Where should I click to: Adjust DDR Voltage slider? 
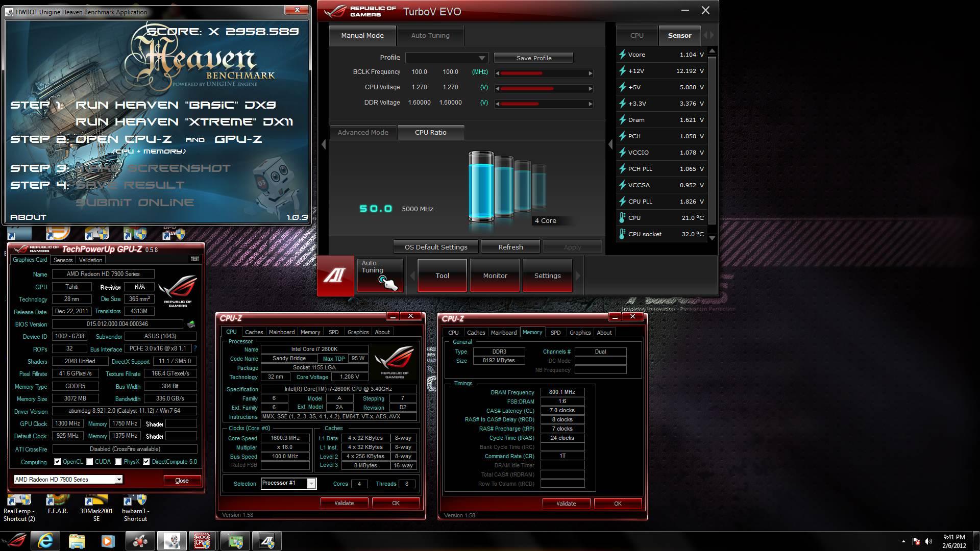(544, 104)
